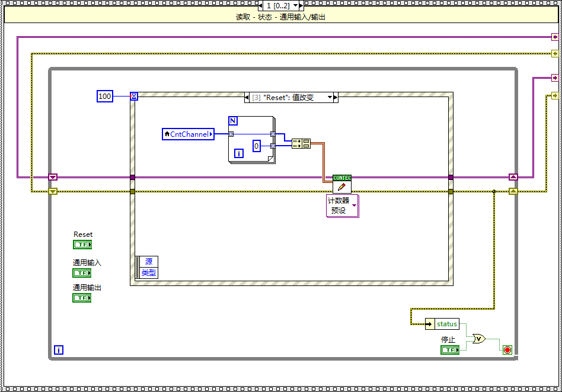Click the while loop stop condition terminal
This screenshot has height=392, width=562.
click(x=507, y=350)
